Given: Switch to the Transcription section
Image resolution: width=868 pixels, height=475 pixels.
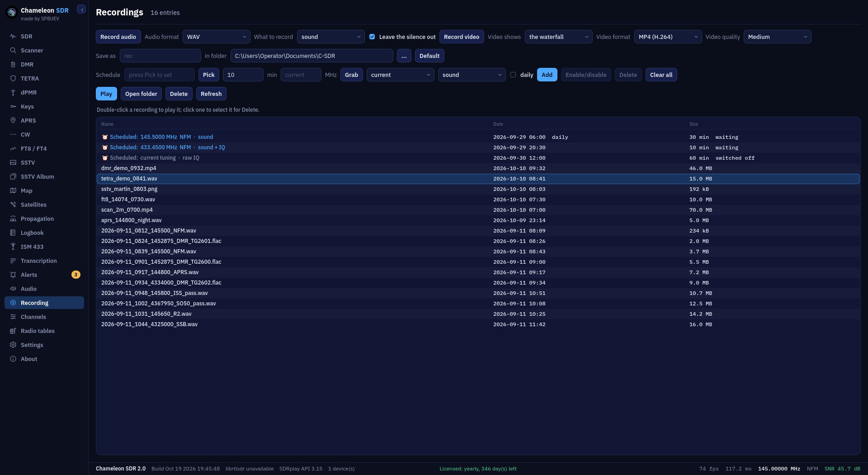Looking at the screenshot, I should click(x=44, y=261).
